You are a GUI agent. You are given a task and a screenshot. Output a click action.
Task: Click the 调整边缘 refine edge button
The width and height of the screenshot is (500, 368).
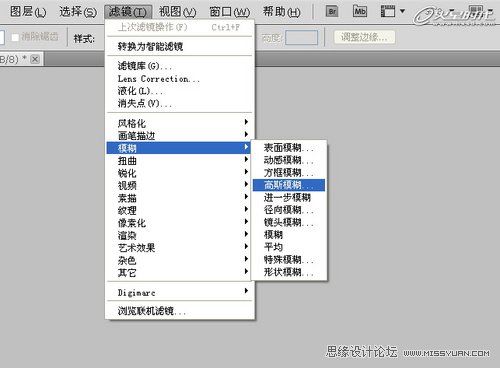365,37
